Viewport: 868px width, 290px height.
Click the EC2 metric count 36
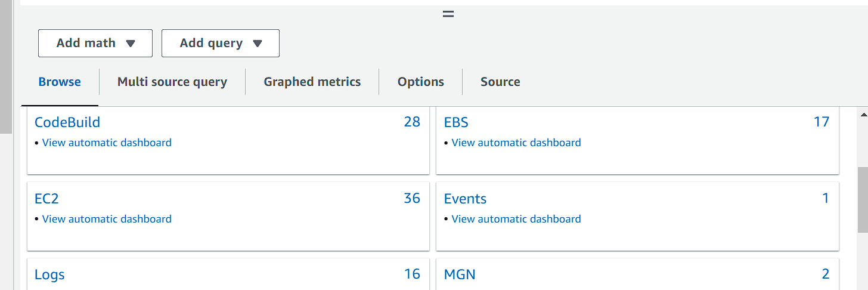(x=412, y=198)
